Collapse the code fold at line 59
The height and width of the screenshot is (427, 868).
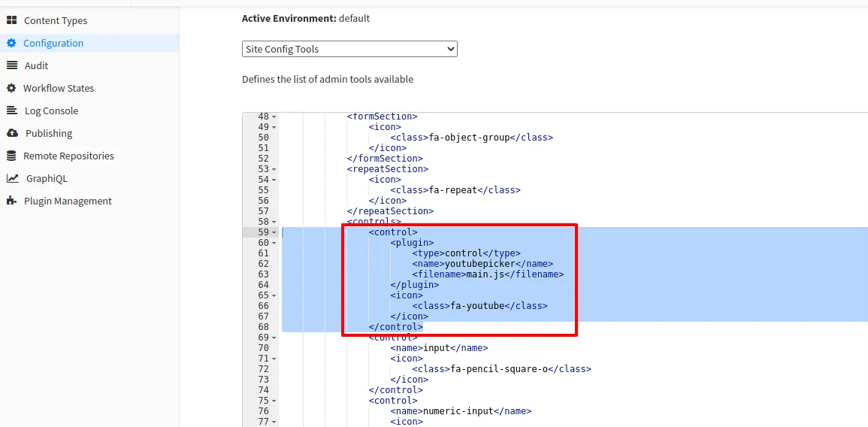pos(274,232)
